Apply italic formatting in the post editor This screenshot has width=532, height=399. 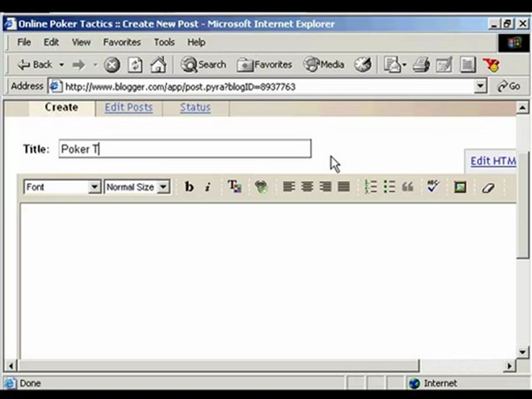[x=208, y=187]
